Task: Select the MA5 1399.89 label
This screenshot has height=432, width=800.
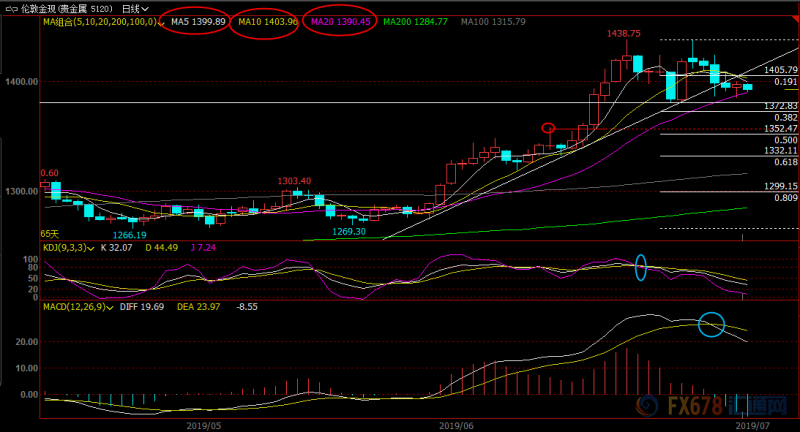Action: 198,21
